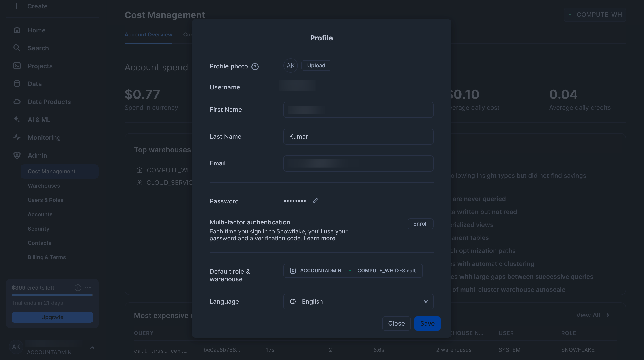
Task: Click the Data database icon
Action: click(x=17, y=84)
